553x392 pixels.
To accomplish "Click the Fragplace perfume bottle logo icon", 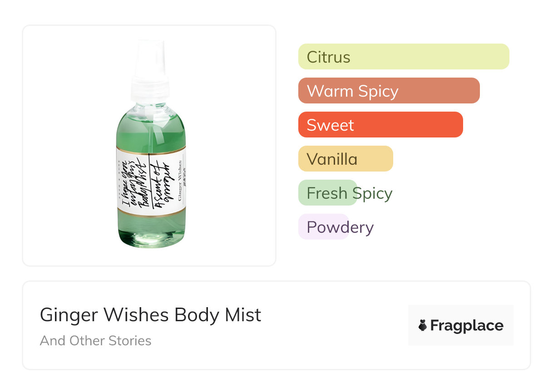I will tap(423, 325).
